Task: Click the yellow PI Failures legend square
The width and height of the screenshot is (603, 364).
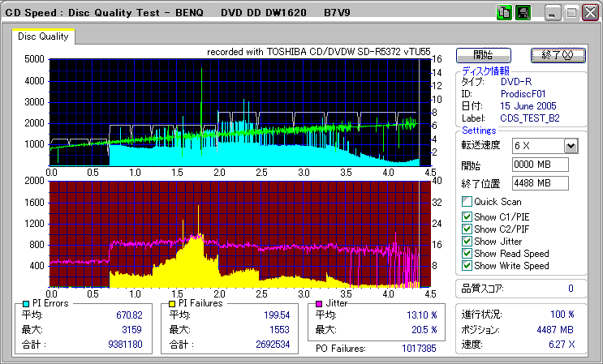Action: click(172, 303)
